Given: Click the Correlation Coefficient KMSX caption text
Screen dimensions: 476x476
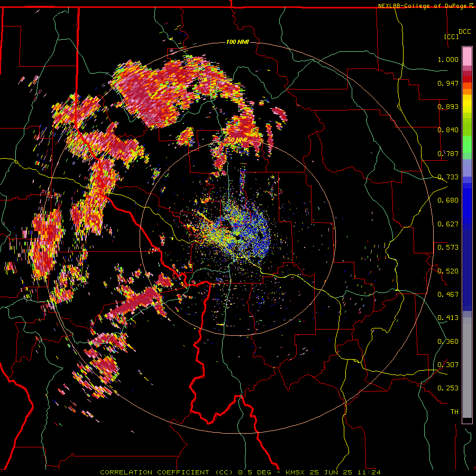Looking at the screenshot, I should (x=240, y=472).
